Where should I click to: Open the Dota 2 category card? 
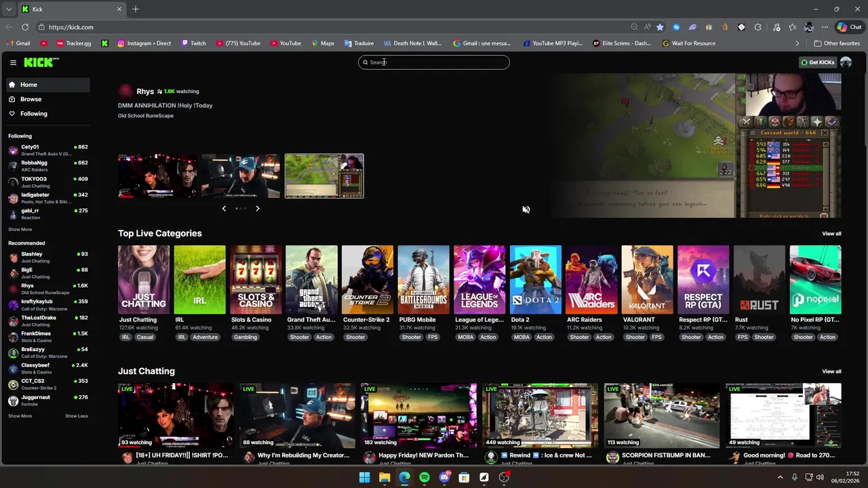pyautogui.click(x=536, y=280)
